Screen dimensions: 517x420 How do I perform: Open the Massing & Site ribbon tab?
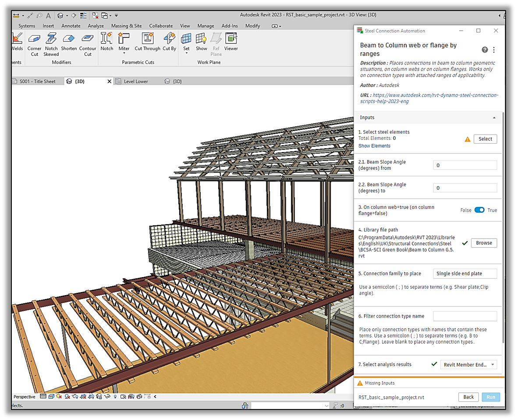[x=126, y=26]
